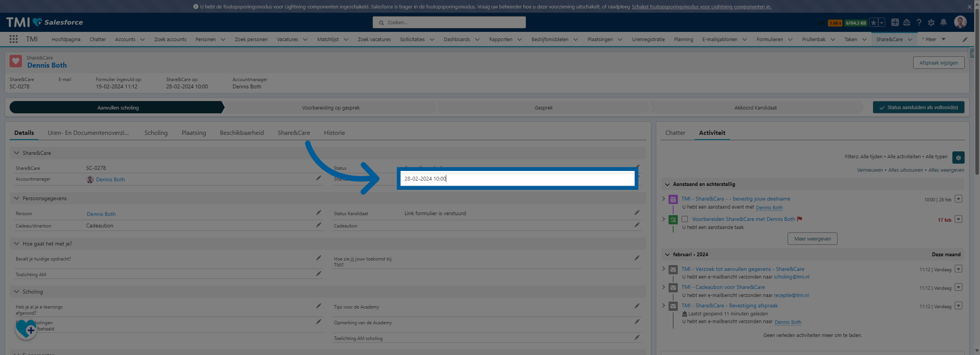The height and width of the screenshot is (355, 980).
Task: Collapse Aanstaand en achterstallig section
Action: [667, 184]
